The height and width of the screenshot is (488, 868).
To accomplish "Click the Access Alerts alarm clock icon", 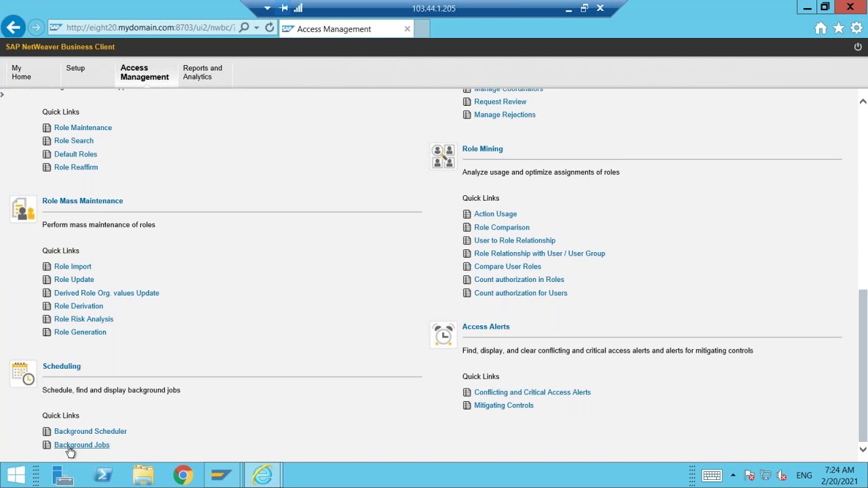I will pyautogui.click(x=443, y=334).
